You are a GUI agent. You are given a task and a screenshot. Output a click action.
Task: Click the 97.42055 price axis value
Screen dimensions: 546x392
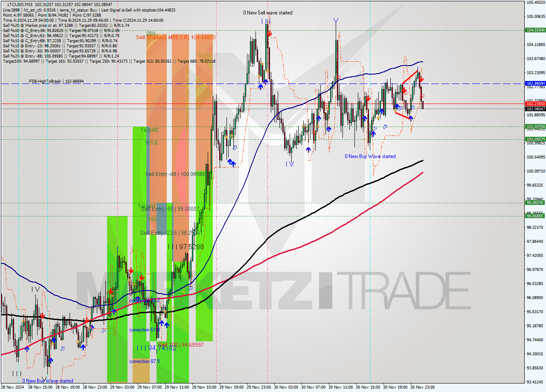click(x=536, y=255)
